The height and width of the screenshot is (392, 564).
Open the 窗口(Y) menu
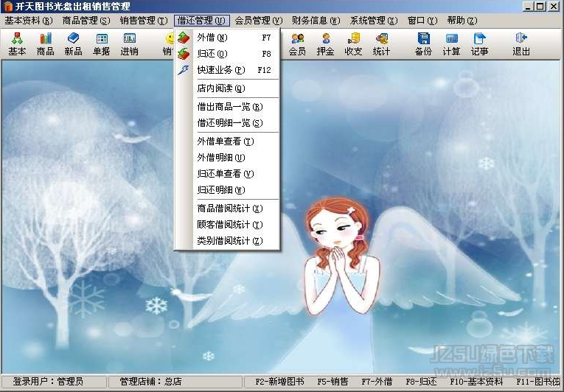pos(422,21)
